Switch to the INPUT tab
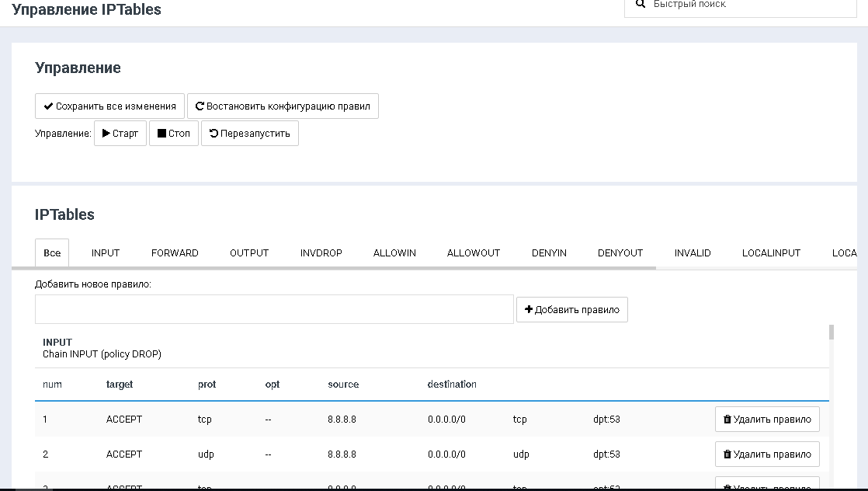 coord(106,253)
